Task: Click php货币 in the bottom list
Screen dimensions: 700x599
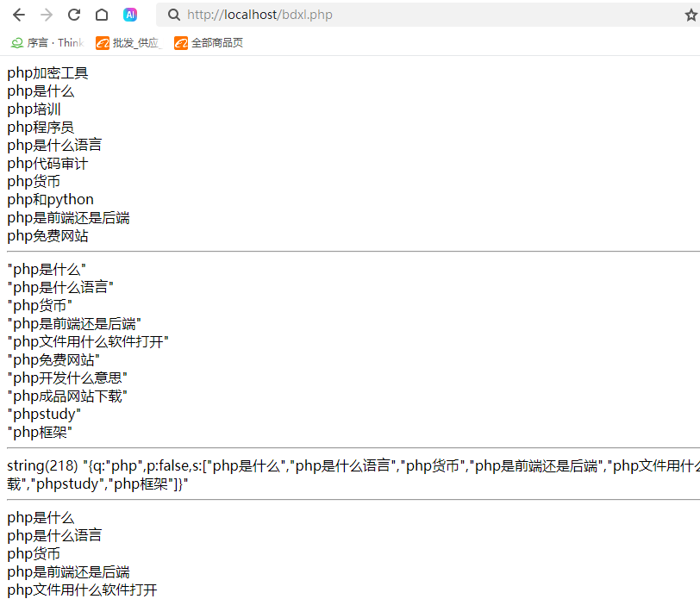Action: 34,554
